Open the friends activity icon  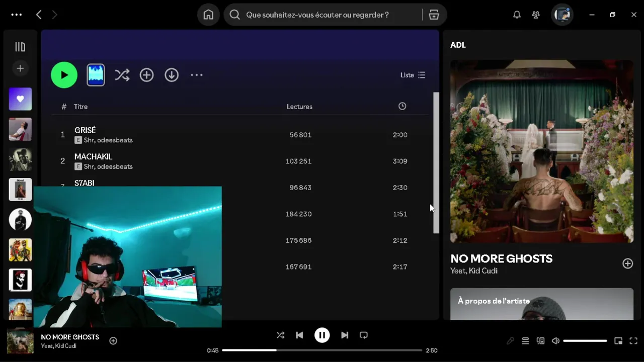point(536,15)
